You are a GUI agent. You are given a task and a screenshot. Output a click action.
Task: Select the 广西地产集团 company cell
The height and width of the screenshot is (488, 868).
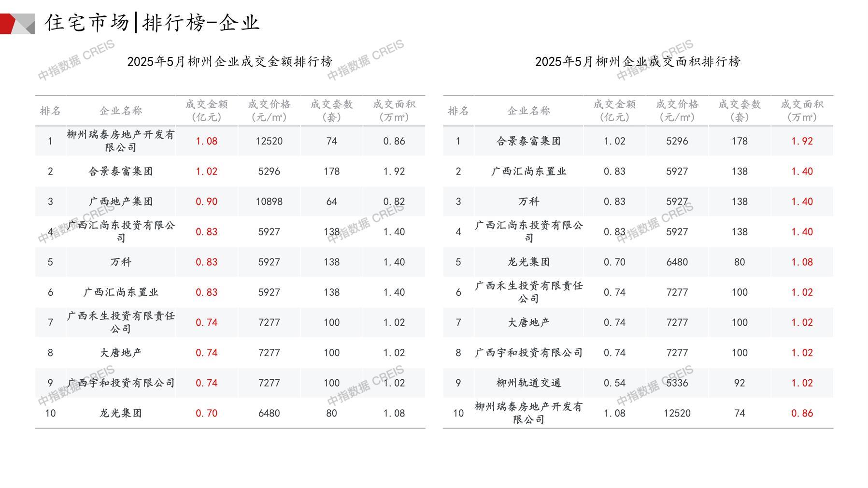point(121,201)
